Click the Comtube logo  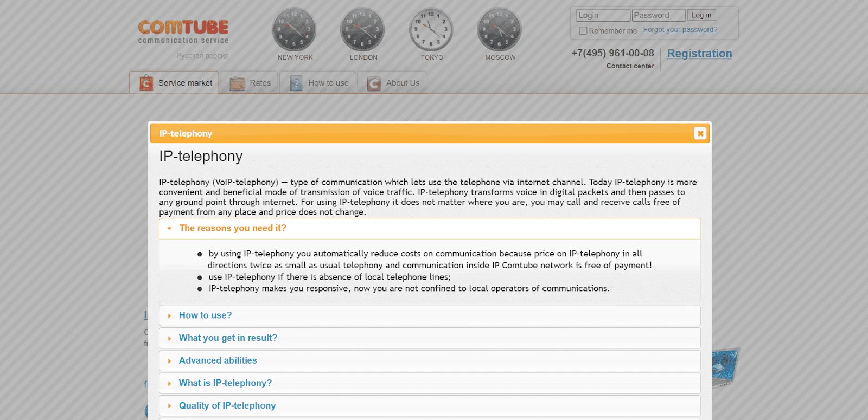pyautogui.click(x=183, y=31)
